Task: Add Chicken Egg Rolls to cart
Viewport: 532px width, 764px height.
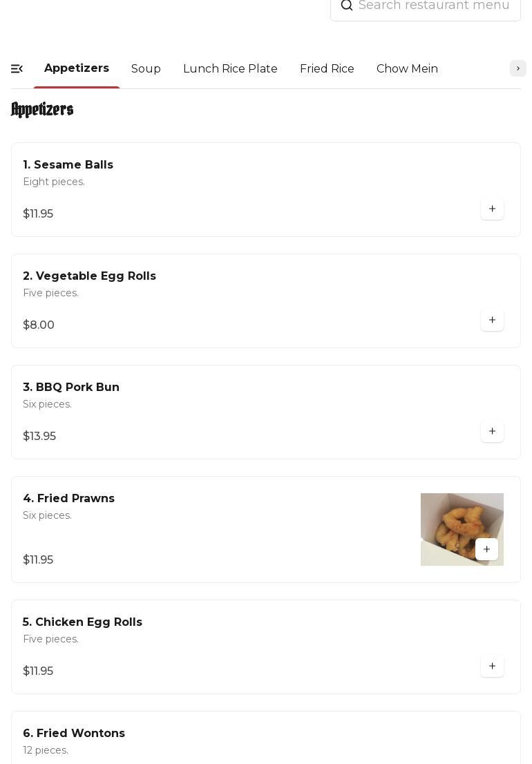Action: (x=492, y=666)
